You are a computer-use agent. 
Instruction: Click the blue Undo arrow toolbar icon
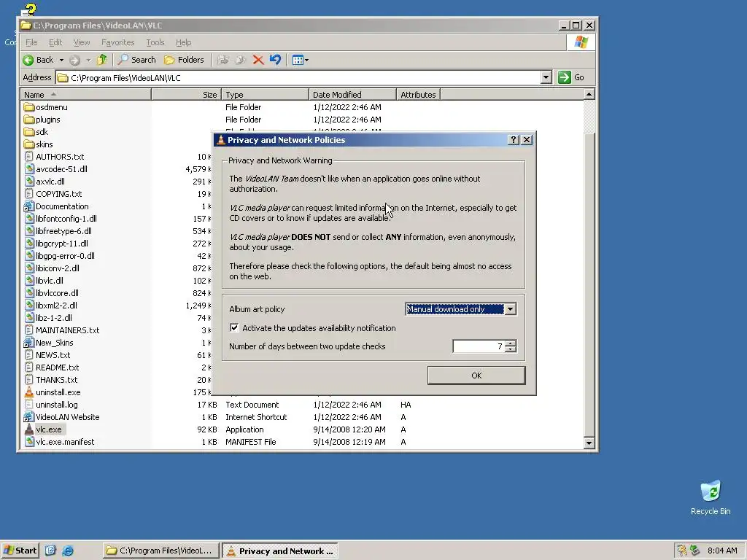(275, 60)
